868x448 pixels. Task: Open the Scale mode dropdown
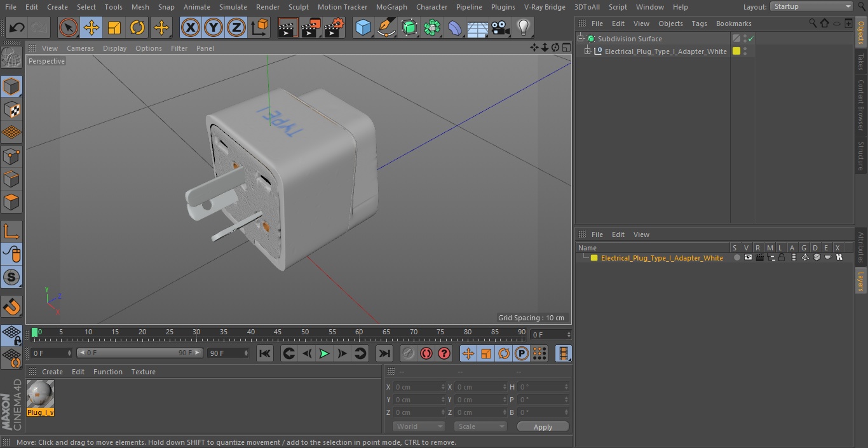tap(481, 426)
